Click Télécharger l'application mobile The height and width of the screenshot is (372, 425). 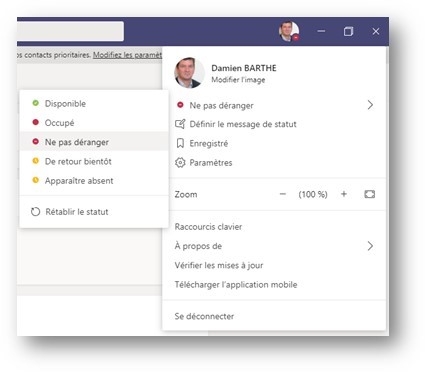point(236,285)
